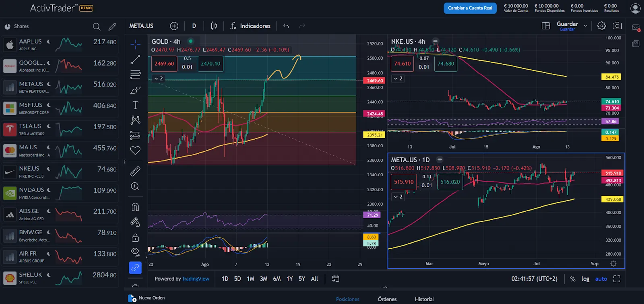Select TSLA.US in the shares list
Viewport: 644px width, 304px height.
[60, 130]
